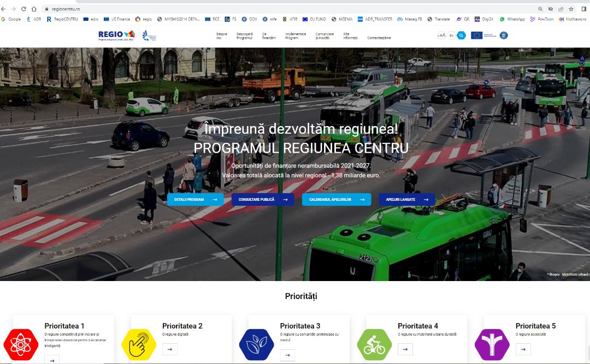Click the CALENDARUL APELURILOR button
The height and width of the screenshot is (364, 590).
[337, 199]
